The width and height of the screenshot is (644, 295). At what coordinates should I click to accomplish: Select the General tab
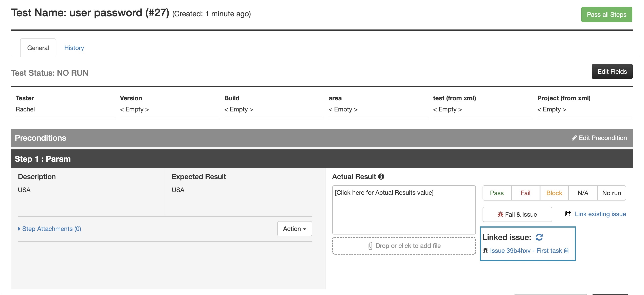(x=38, y=48)
